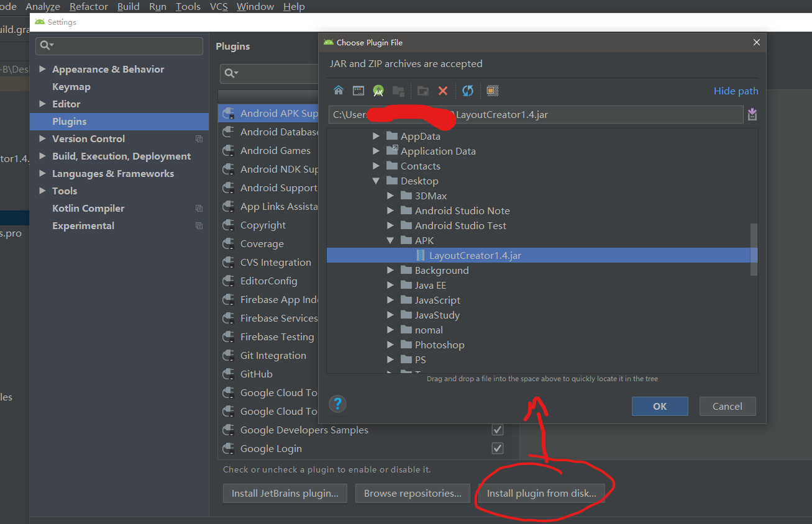This screenshot has width=812, height=524.
Task: Expand the Build, Execution, Deployment section
Action: pos(41,156)
